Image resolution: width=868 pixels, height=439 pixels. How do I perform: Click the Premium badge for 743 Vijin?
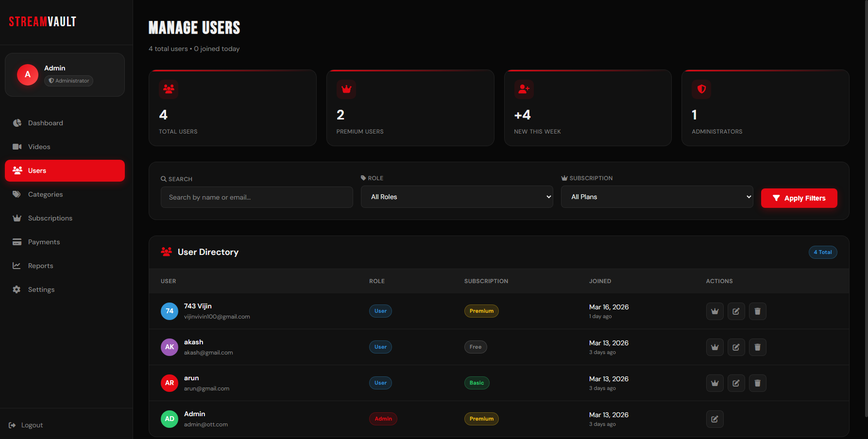(481, 311)
